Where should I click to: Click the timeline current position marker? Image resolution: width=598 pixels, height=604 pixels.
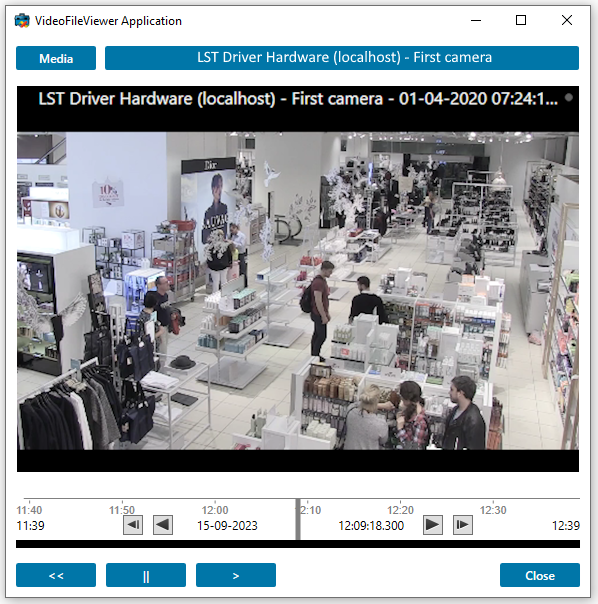click(x=298, y=519)
